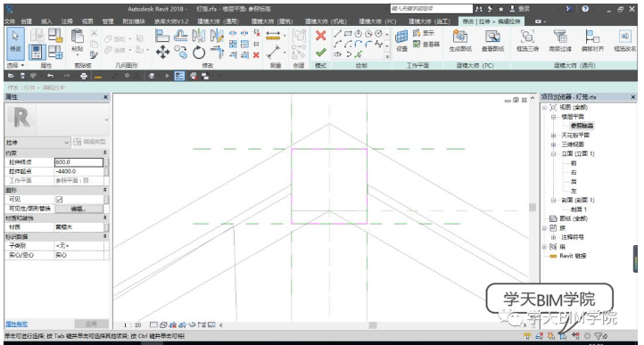Expand the draw tools gallery dropdown arrow
The image size is (644, 345).
pos(387,56)
